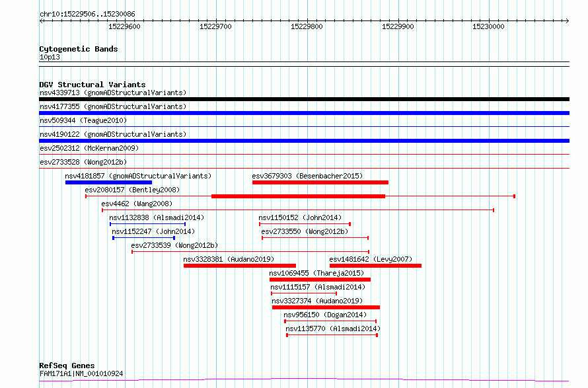
Task: Select the nsv4177355 gnomAD variant label
Action: (x=113, y=106)
